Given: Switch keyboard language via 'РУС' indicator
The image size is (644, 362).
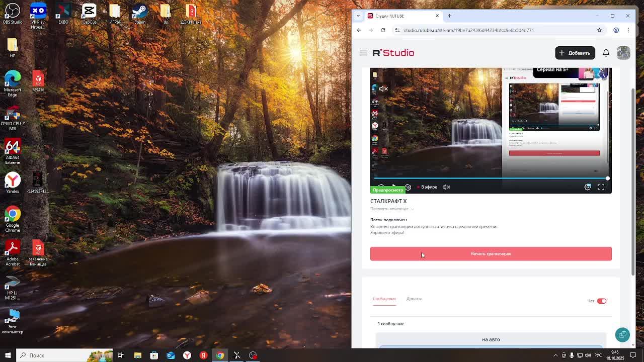Looking at the screenshot, I should point(598,355).
